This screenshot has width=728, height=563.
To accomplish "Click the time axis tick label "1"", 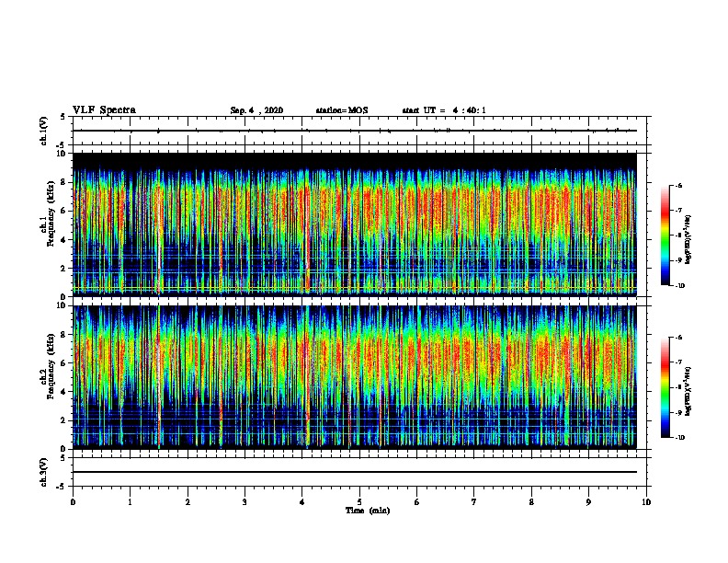I will click(130, 502).
